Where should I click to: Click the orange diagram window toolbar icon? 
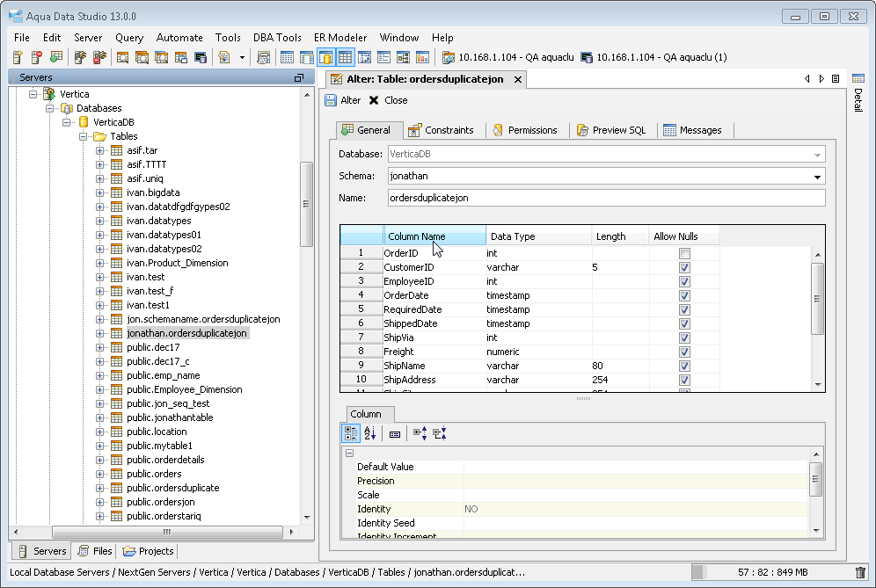[404, 57]
